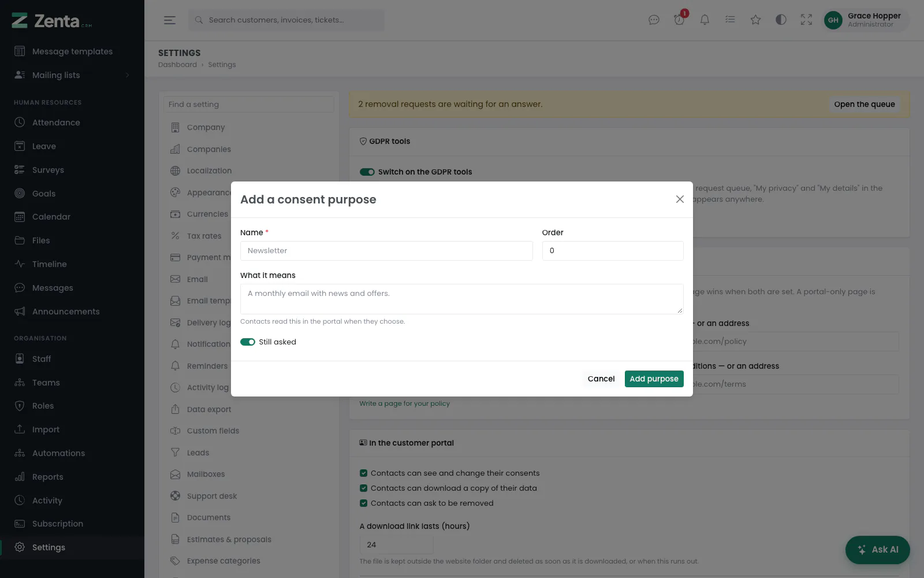Click the global search field
The height and width of the screenshot is (578, 924).
pos(286,20)
